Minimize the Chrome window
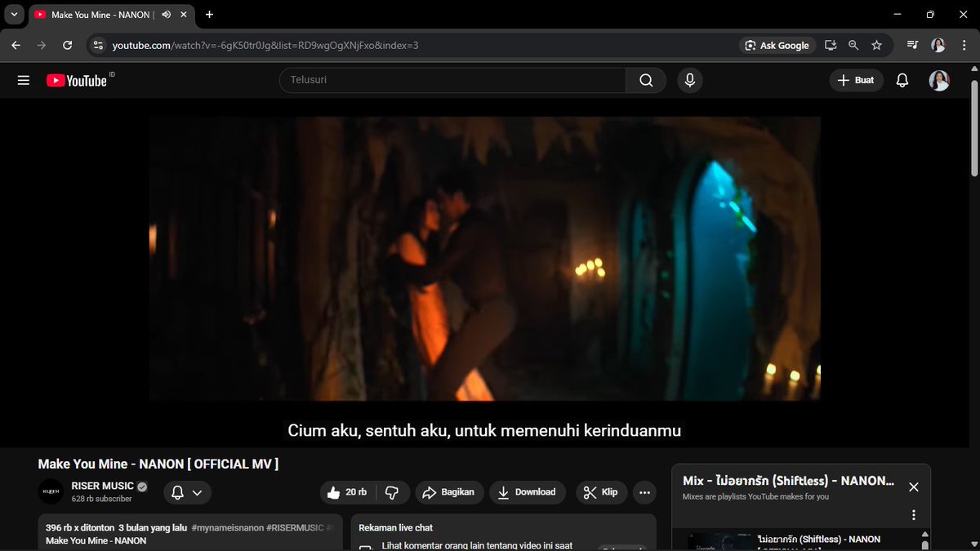 (x=897, y=15)
